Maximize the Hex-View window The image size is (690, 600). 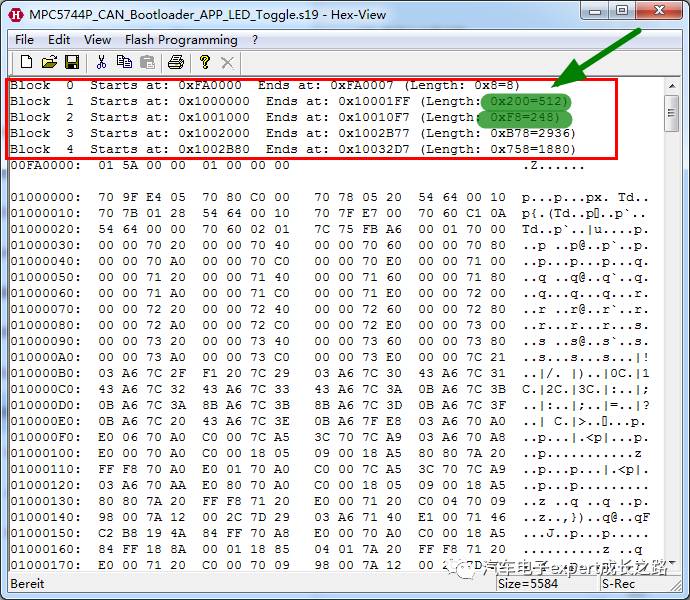pyautogui.click(x=622, y=11)
